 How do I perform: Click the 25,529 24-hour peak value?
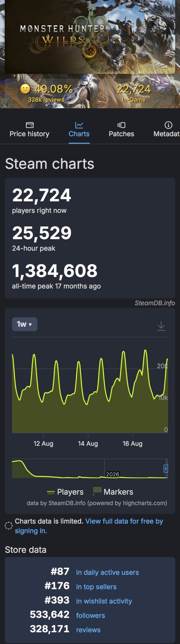pyautogui.click(x=42, y=233)
